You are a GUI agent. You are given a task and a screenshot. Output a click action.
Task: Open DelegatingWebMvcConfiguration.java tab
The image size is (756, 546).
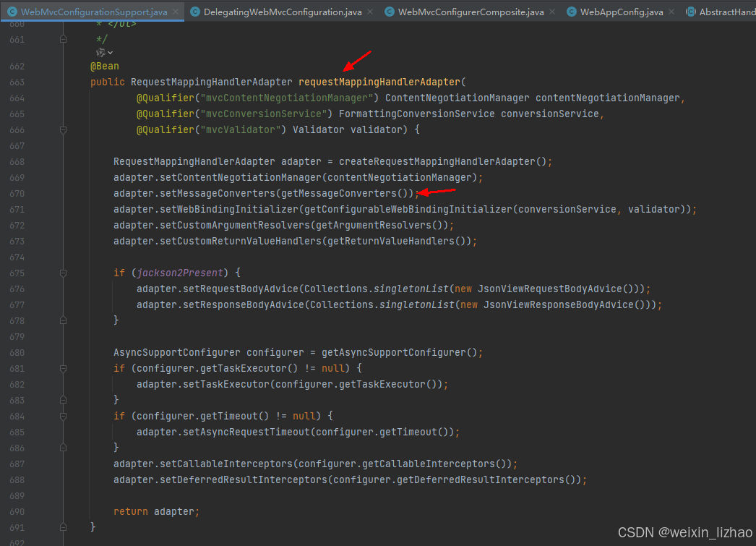click(283, 12)
